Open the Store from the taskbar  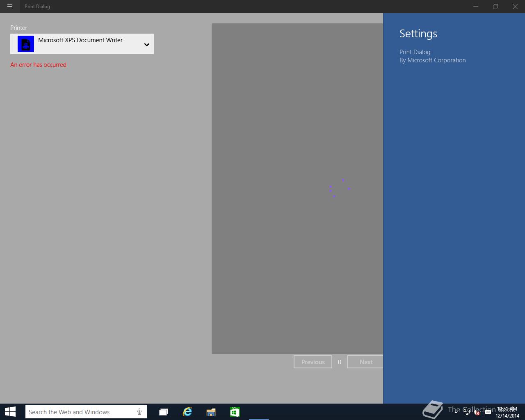[x=235, y=412]
